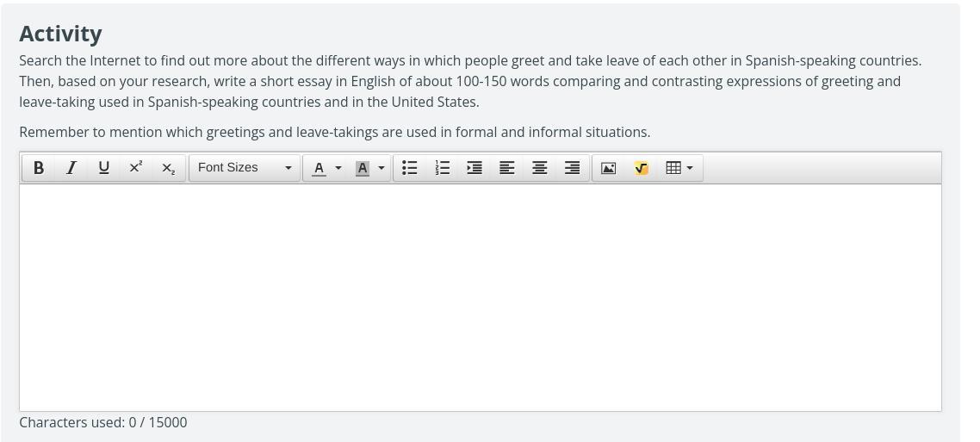Open text color dropdown arrow
This screenshot has height=442, width=980.
point(338,167)
